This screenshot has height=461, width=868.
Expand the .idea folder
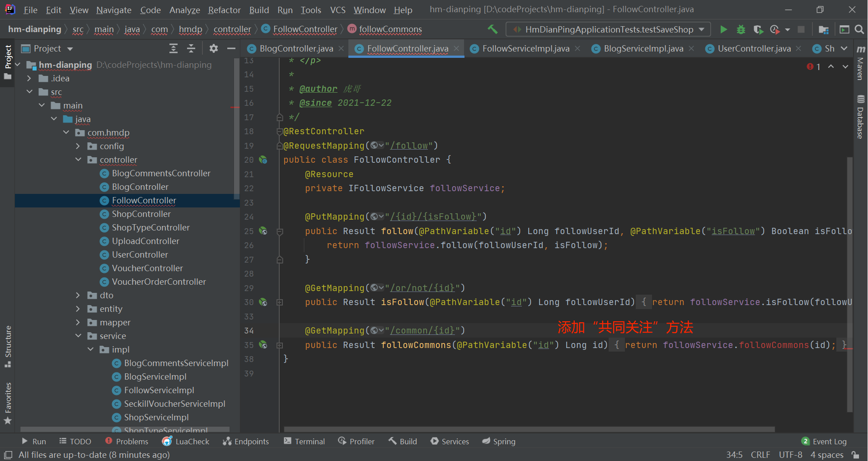29,78
